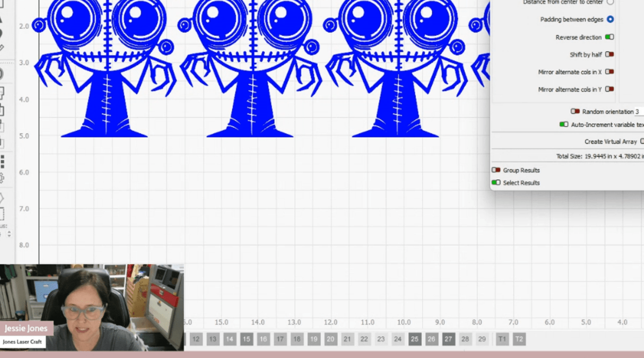Disable Auto-Increment variable text toggle
This screenshot has width=644, height=358.
pyautogui.click(x=564, y=125)
